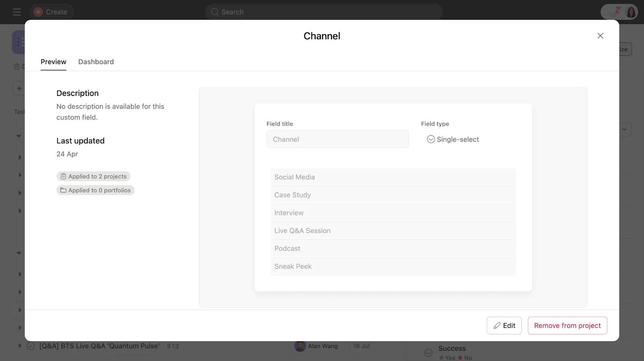Image resolution: width=644 pixels, height=361 pixels.
Task: Click the red plus Create icon
Action: 38,12
